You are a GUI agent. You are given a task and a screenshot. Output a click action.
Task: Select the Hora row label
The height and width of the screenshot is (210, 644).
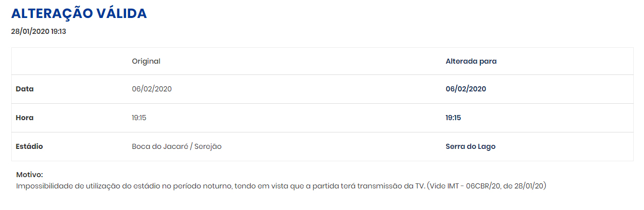pos(25,118)
